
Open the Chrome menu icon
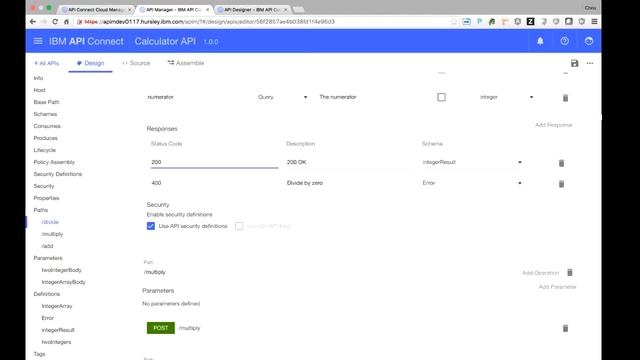pos(594,22)
